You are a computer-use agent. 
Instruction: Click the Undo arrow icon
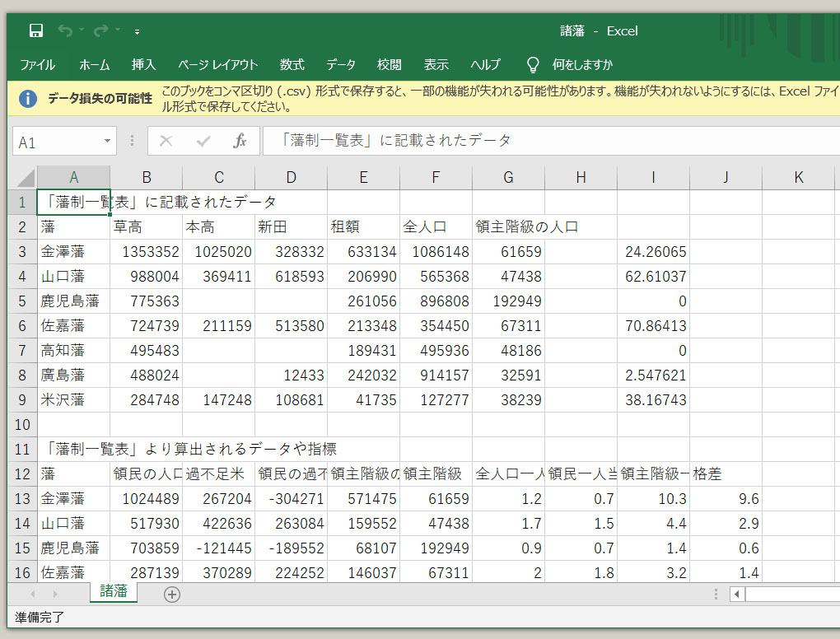[65, 31]
